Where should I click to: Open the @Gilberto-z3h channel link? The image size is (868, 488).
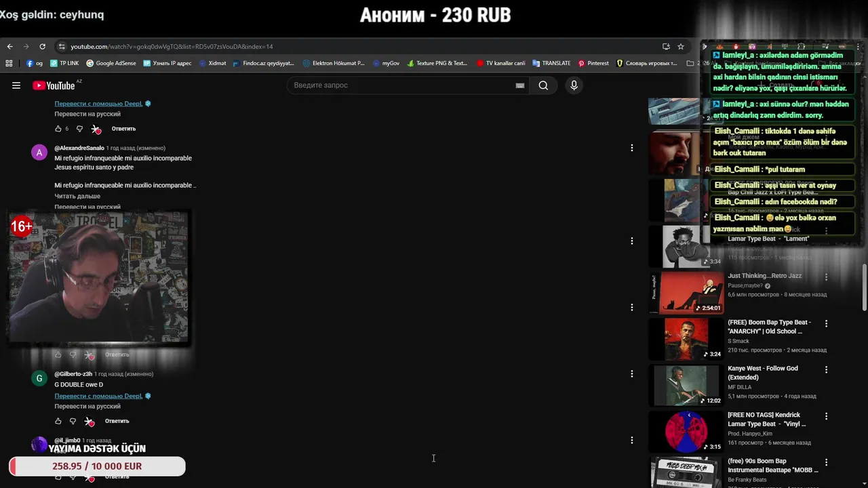[x=73, y=373]
